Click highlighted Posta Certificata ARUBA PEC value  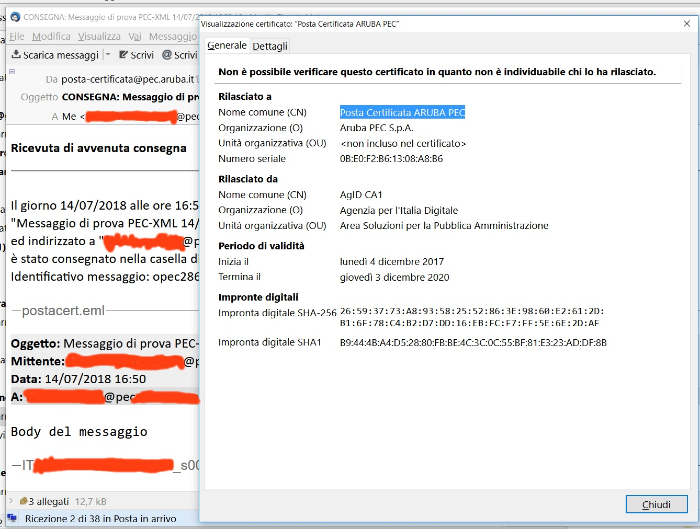[402, 112]
